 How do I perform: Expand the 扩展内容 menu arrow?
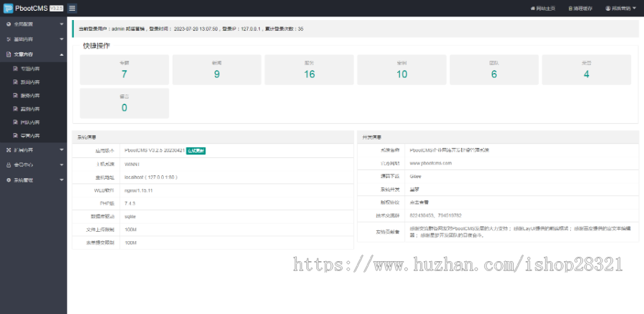pos(62,150)
